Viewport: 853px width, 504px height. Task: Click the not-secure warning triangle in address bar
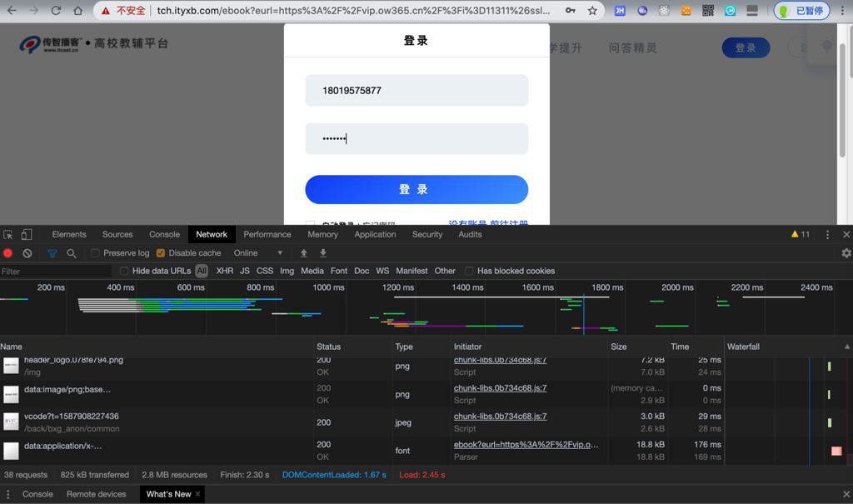pyautogui.click(x=106, y=10)
